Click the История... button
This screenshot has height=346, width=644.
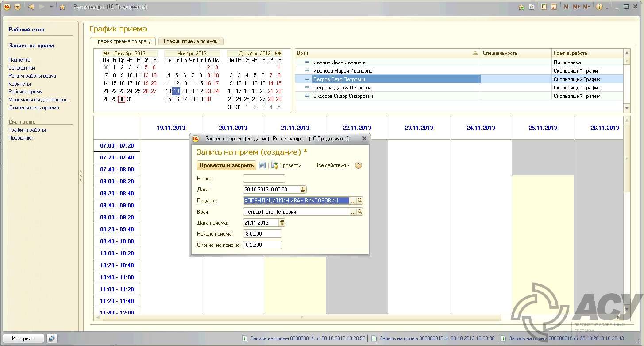point(23,338)
